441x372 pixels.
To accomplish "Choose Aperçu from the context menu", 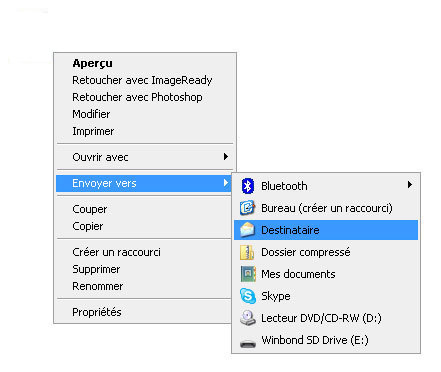I will 92,63.
